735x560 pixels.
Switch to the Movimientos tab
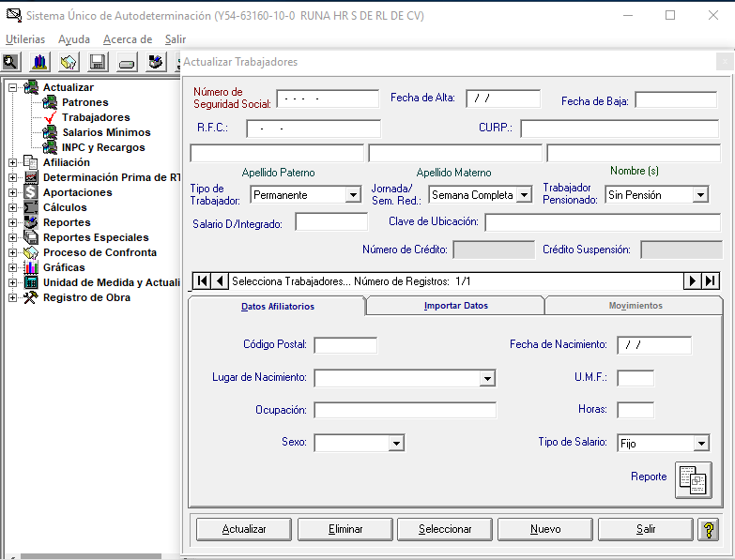[635, 305]
